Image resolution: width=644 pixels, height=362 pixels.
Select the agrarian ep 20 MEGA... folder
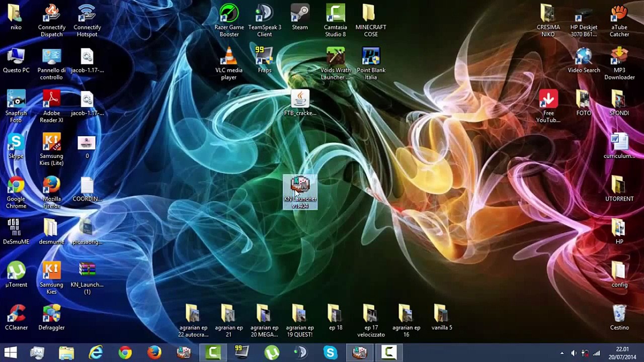coord(265,321)
